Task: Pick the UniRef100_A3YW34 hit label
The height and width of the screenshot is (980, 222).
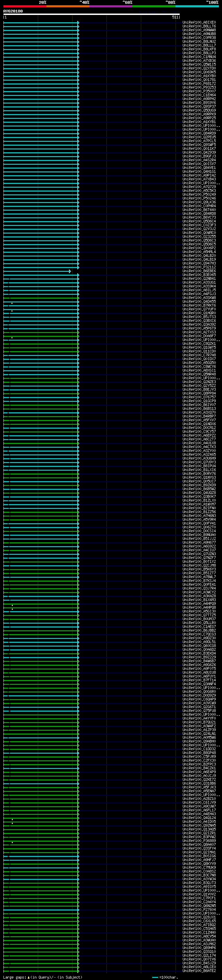Action: tap(199, 879)
